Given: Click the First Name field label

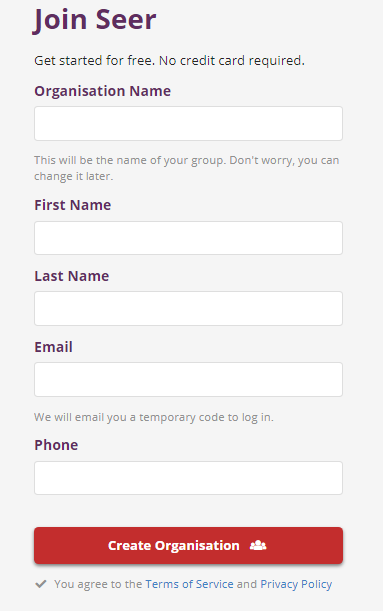Looking at the screenshot, I should pyautogui.click(x=72, y=205).
